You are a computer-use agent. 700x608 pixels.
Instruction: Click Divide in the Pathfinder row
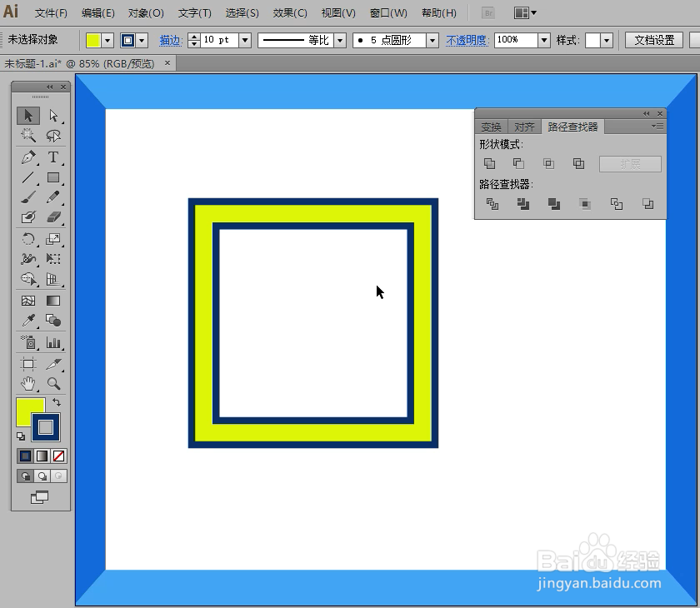[x=492, y=204]
